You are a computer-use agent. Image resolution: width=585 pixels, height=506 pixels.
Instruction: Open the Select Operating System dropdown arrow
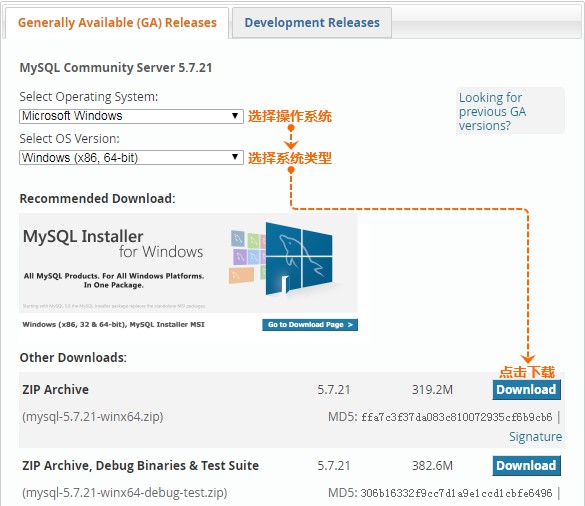pos(235,116)
